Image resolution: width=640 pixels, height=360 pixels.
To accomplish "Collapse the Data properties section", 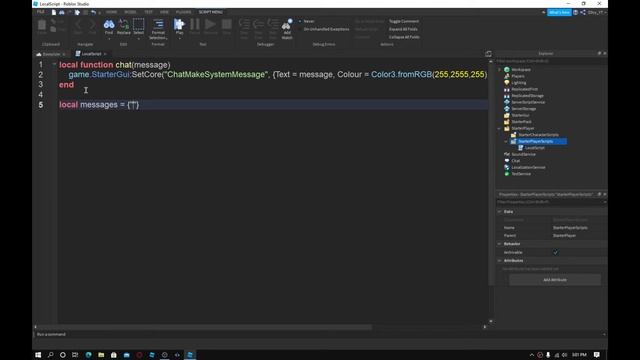I will (500, 212).
